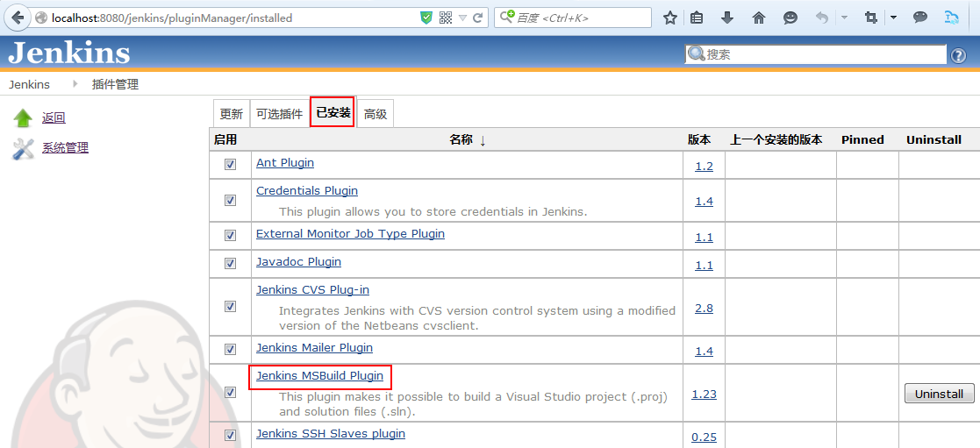The height and width of the screenshot is (448, 980).
Task: Open the Jenkins Mailer Plugin link
Action: pos(314,347)
